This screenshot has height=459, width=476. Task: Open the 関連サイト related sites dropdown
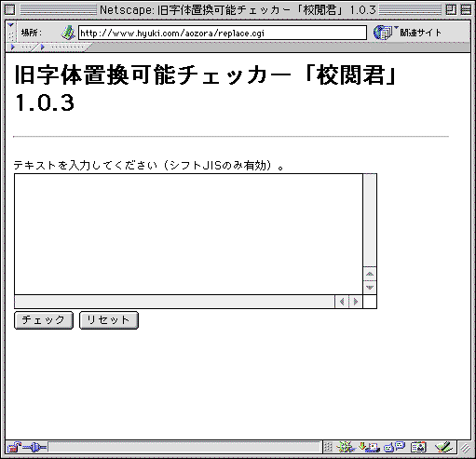coord(407,33)
